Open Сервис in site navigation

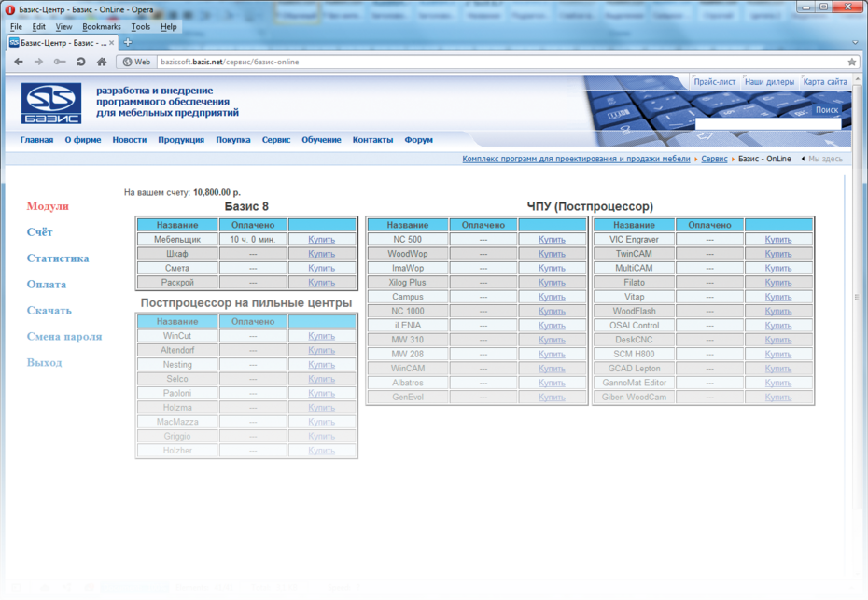(x=276, y=140)
